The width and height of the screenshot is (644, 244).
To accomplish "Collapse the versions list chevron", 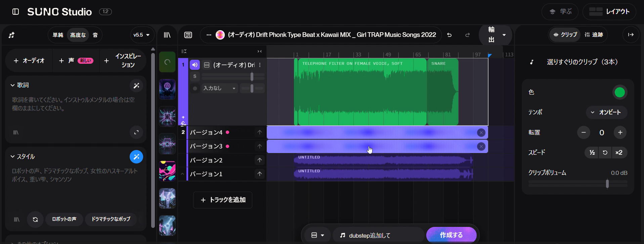I will coord(182,174).
